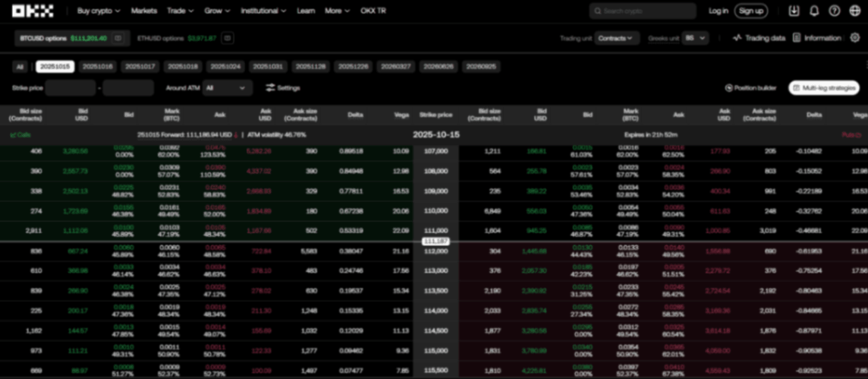Select the 20251031 expiry tab
This screenshot has height=379, width=868.
pos(268,67)
